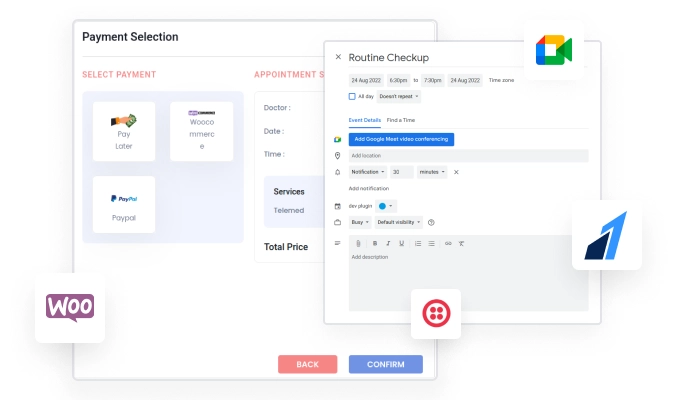Image resolution: width=684 pixels, height=400 pixels.
Task: Click the calendar icon beside dev plugin
Action: point(337,206)
